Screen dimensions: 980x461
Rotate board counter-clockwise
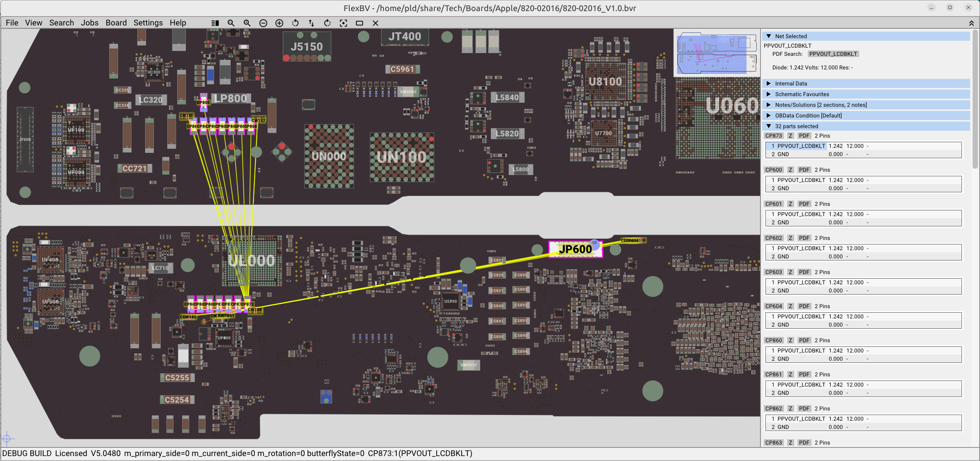coord(295,23)
